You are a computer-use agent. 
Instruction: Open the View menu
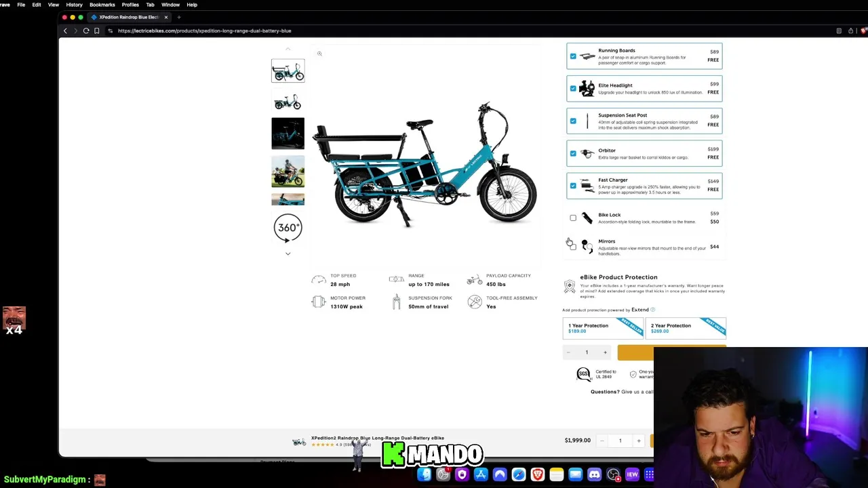coord(54,5)
